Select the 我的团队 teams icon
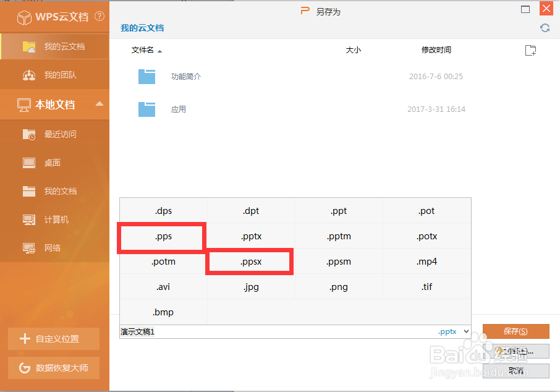This screenshot has width=560, height=392. coord(28,75)
